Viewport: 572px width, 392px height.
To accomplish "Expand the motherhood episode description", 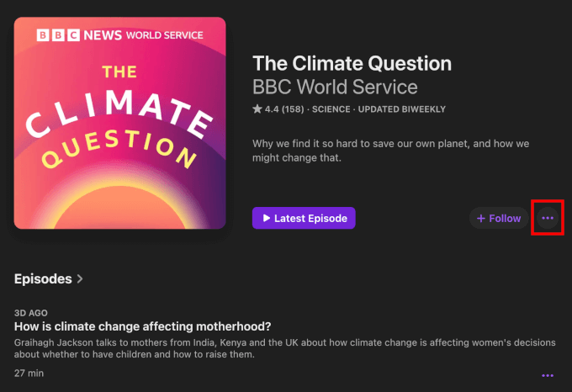I will (x=278, y=348).
